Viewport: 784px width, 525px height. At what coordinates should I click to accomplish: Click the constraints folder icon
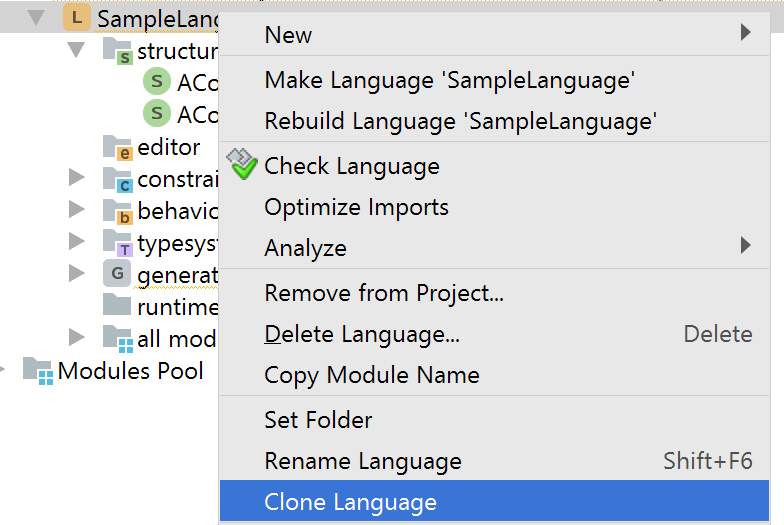[118, 180]
